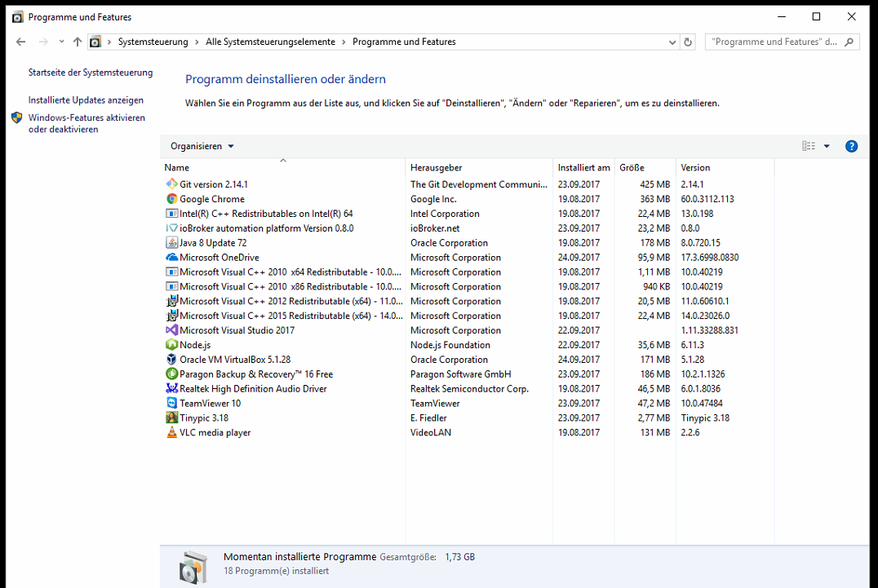Click the version cell 60.0.3112.113
The width and height of the screenshot is (878, 588).
(x=707, y=199)
